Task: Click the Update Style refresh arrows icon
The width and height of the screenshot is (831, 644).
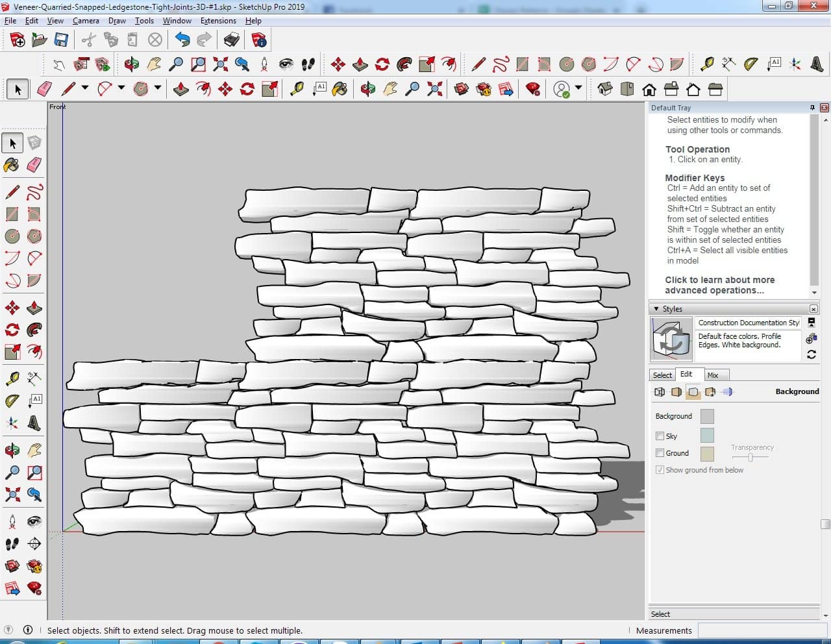Action: coord(811,354)
